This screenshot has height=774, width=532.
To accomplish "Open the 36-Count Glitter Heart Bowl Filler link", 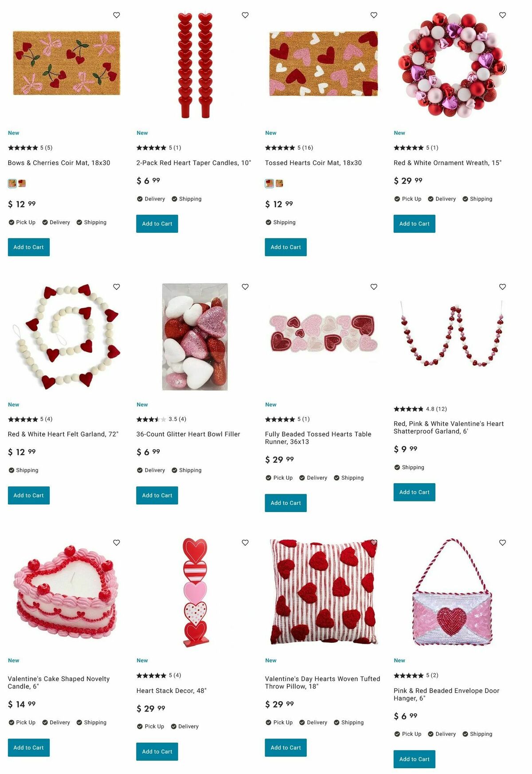I will click(x=188, y=434).
